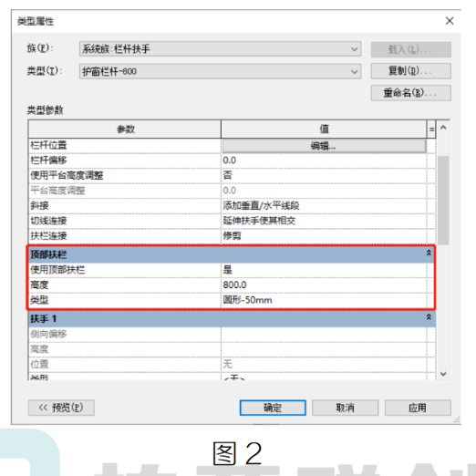The width and height of the screenshot is (476, 476).
Task: Click the parameter list scroll down arrow
Action: pos(443,374)
